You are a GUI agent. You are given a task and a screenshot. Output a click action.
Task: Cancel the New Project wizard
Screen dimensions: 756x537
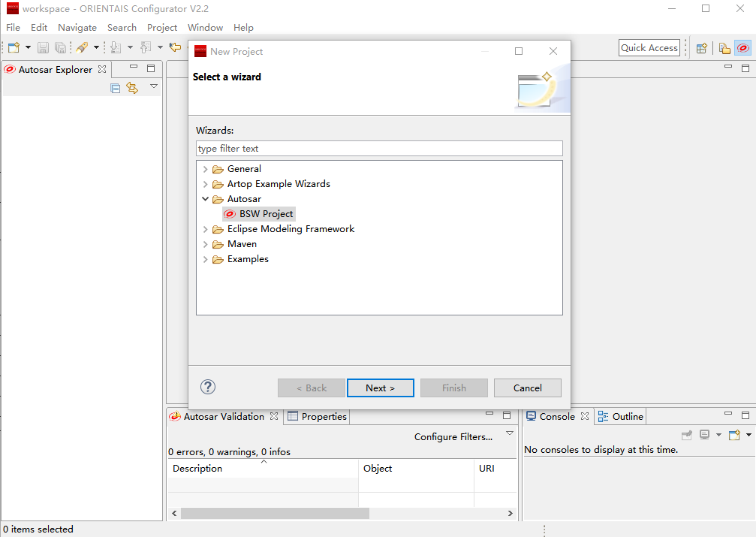click(x=527, y=388)
